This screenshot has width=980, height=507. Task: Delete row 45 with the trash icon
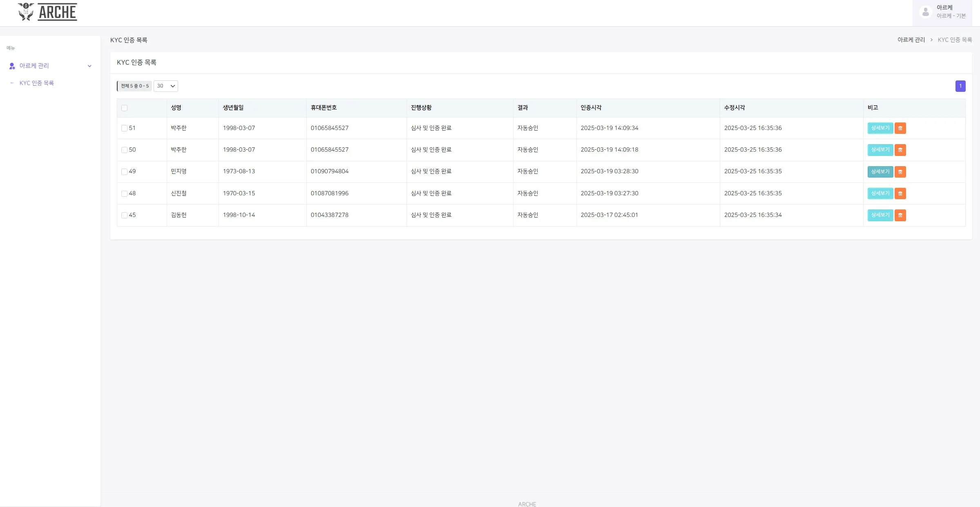point(900,215)
